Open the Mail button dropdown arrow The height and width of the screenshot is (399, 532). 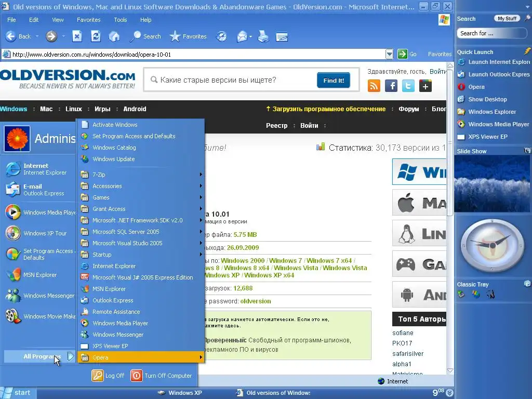click(x=251, y=36)
